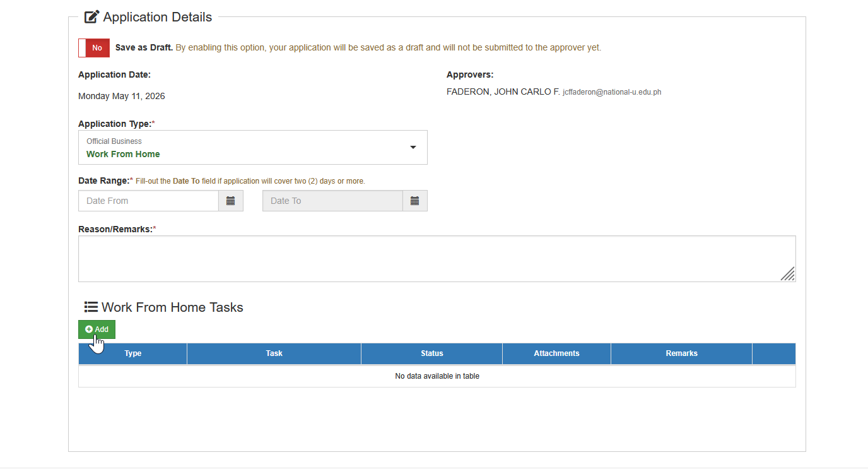Click the 'No data available in table' row
868x474 pixels.
(437, 376)
